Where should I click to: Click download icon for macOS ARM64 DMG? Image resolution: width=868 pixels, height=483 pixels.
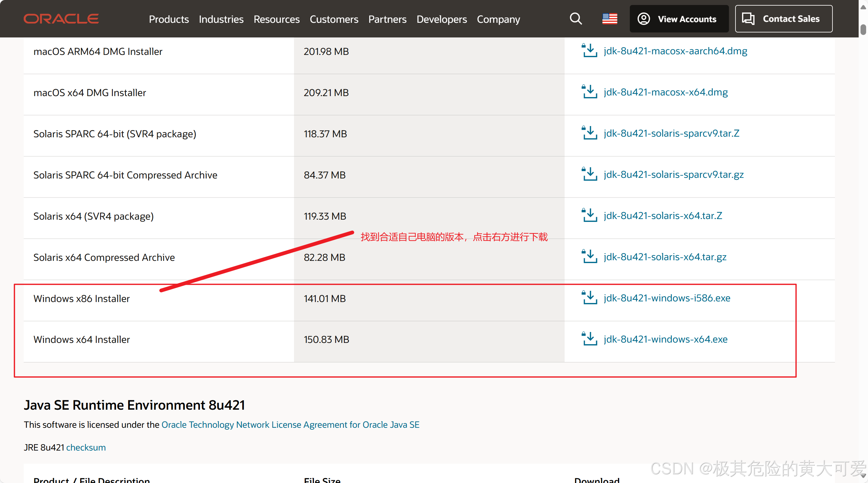[x=589, y=51]
